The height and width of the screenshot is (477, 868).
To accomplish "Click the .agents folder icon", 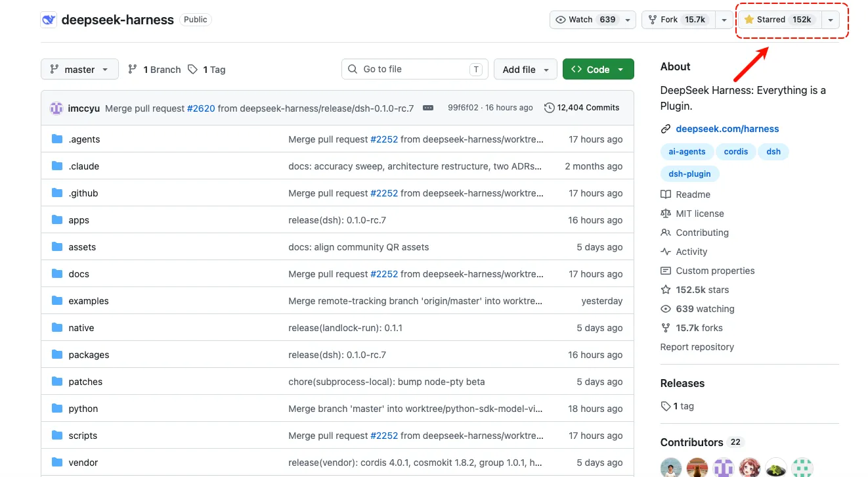I will pos(57,139).
